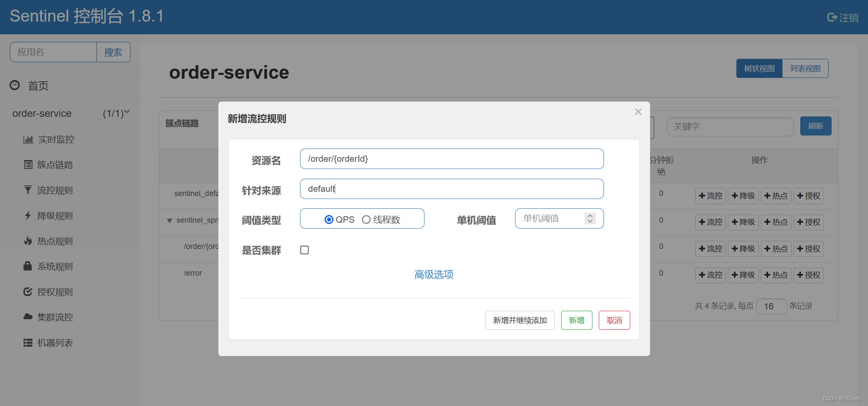Click the 授权规则 check-square icon
868x406 pixels.
point(28,292)
